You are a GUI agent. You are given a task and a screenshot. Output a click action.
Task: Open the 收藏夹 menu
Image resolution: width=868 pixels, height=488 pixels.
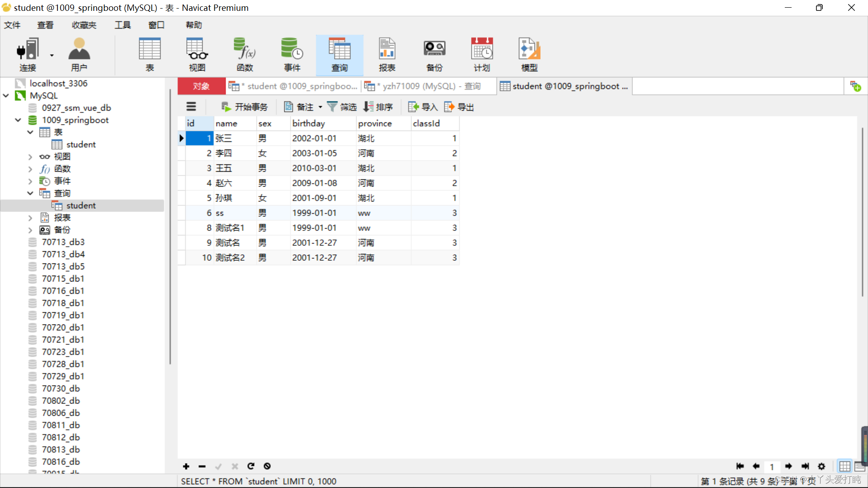(84, 25)
